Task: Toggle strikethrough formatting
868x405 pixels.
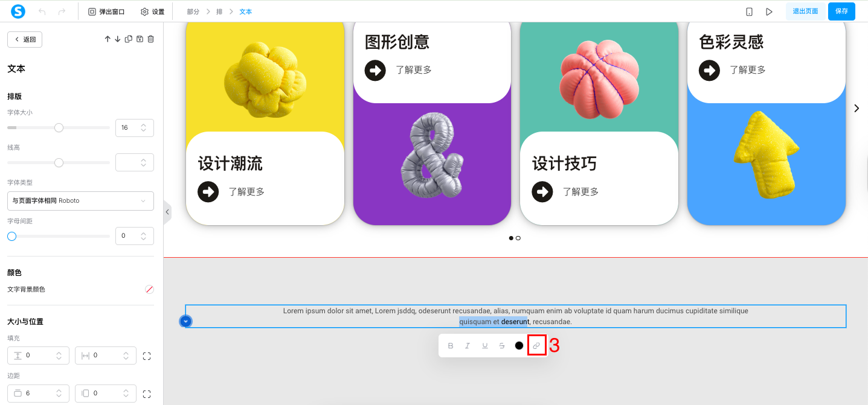Action: pyautogui.click(x=502, y=346)
